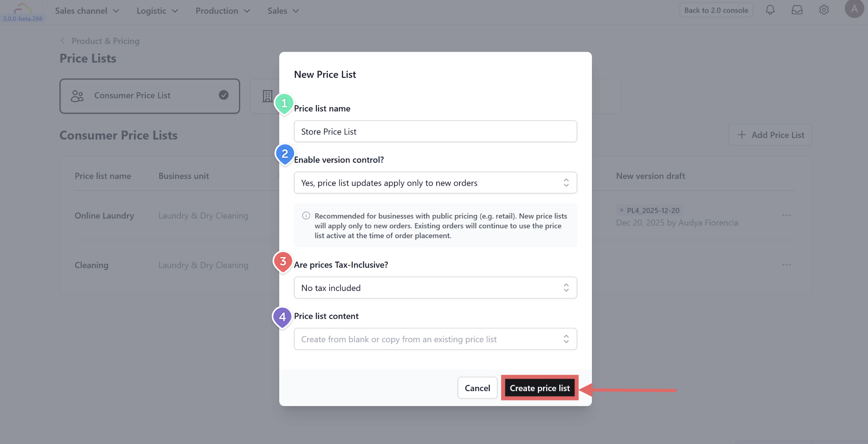
Task: Click the info icon in recommendation note
Action: click(x=306, y=216)
